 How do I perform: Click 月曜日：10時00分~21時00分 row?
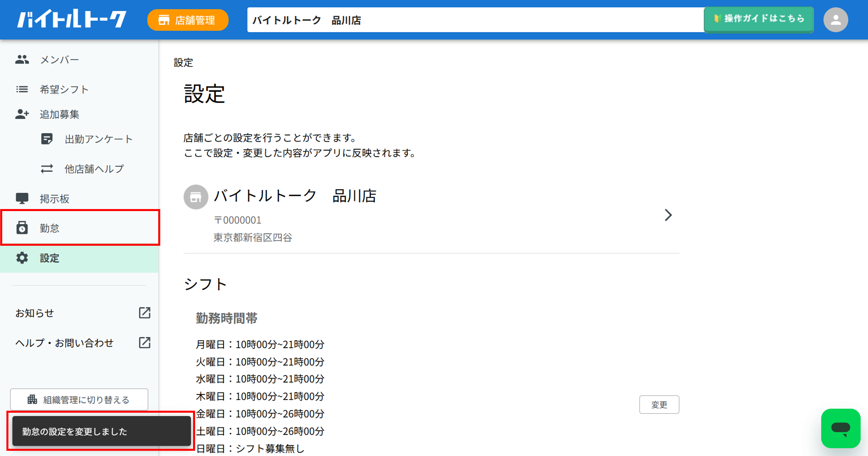click(260, 344)
